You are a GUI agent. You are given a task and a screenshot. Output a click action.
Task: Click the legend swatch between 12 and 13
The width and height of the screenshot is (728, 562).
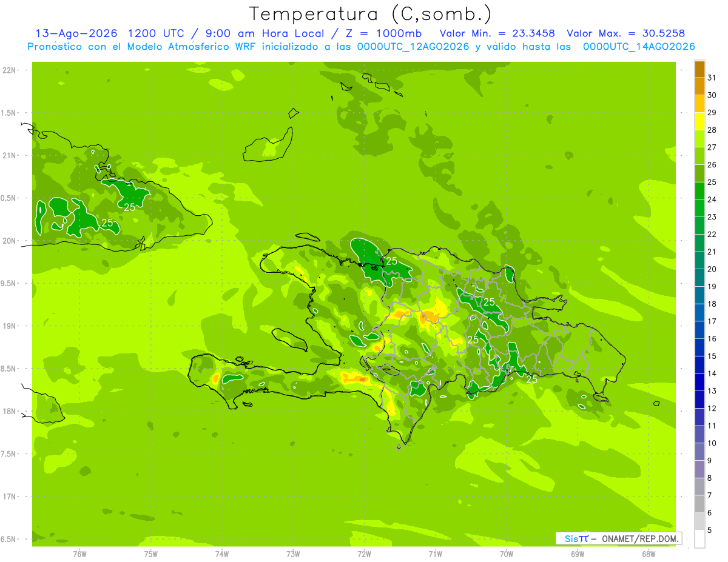click(x=699, y=400)
